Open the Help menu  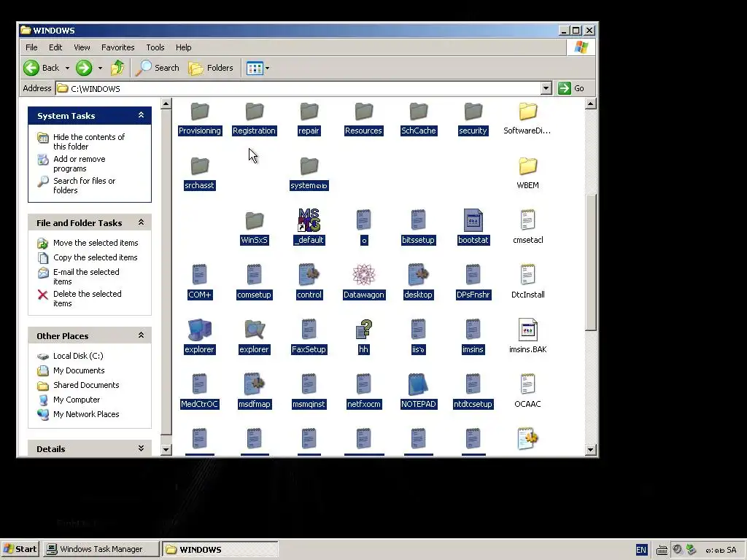(x=183, y=47)
